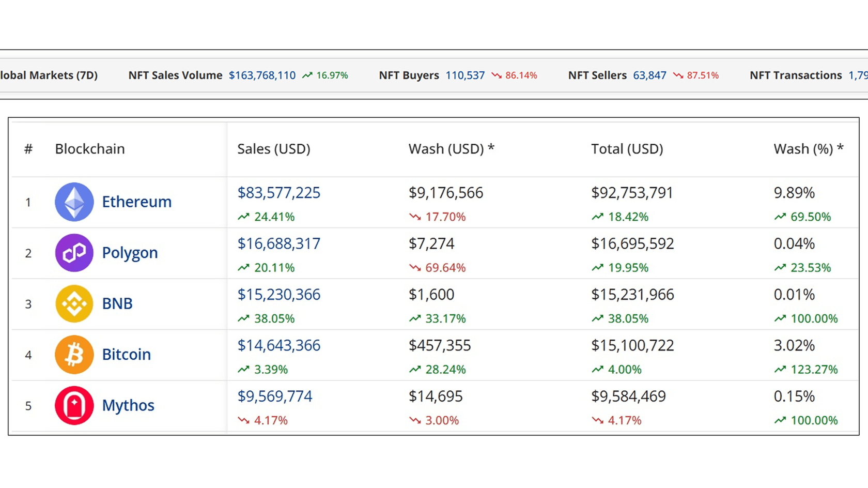Click Polygon total $16,695,592
The image size is (868, 488).
[632, 243]
